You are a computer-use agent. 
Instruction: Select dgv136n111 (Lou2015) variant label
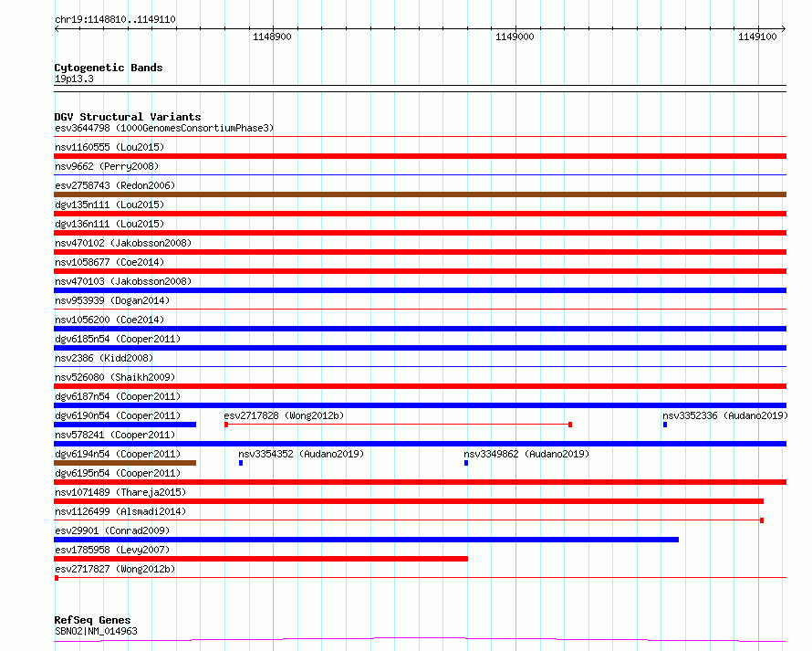pyautogui.click(x=109, y=224)
